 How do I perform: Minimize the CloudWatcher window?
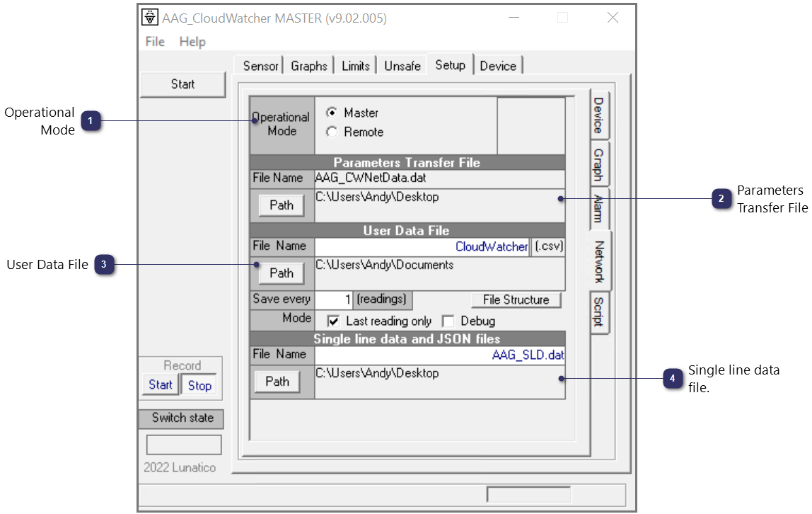[x=514, y=18]
